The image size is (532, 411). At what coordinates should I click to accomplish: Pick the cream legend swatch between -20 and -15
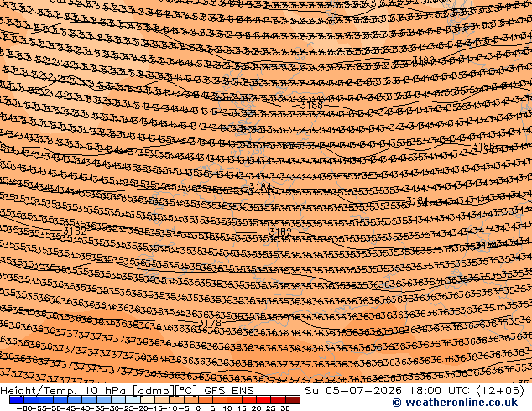pos(147,400)
